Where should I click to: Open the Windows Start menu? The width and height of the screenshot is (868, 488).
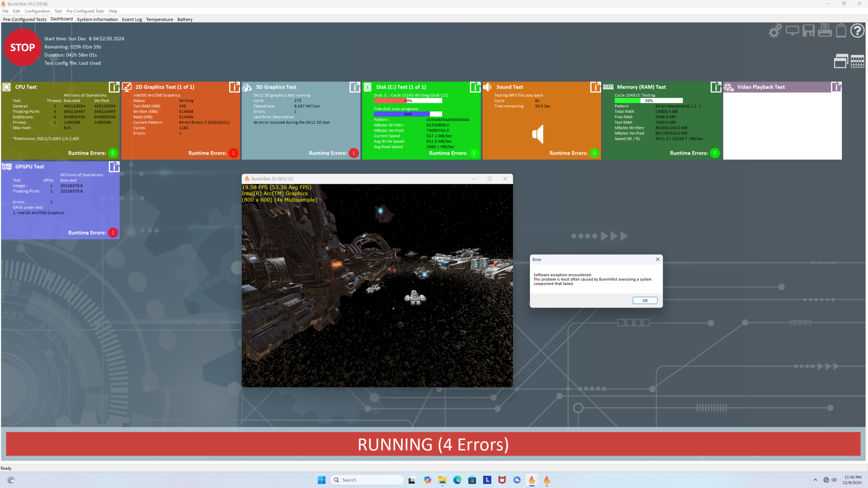click(322, 480)
